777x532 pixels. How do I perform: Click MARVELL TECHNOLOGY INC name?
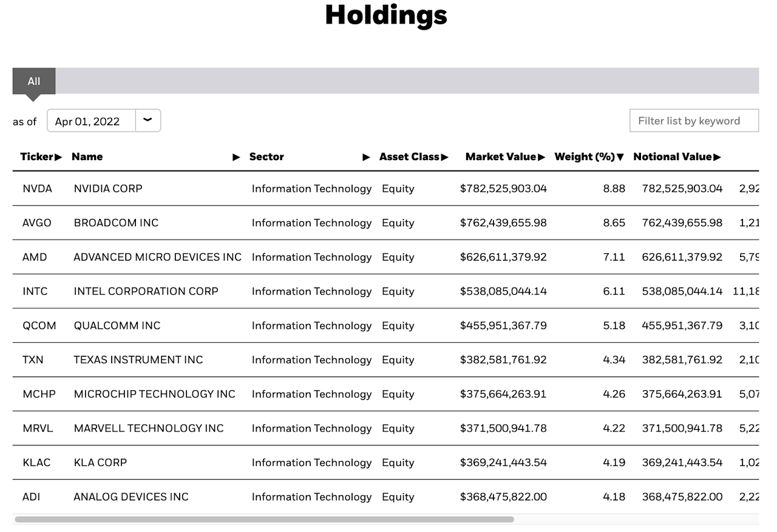point(149,428)
